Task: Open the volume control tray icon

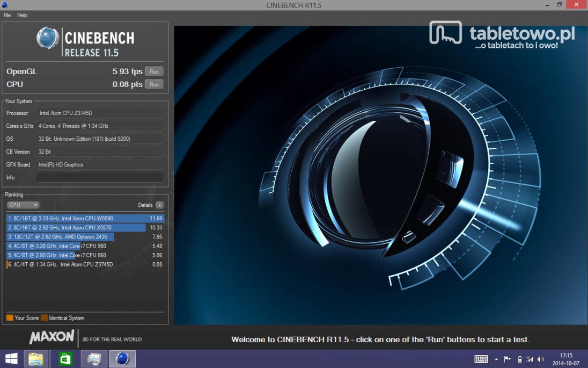Action: pyautogui.click(x=540, y=359)
